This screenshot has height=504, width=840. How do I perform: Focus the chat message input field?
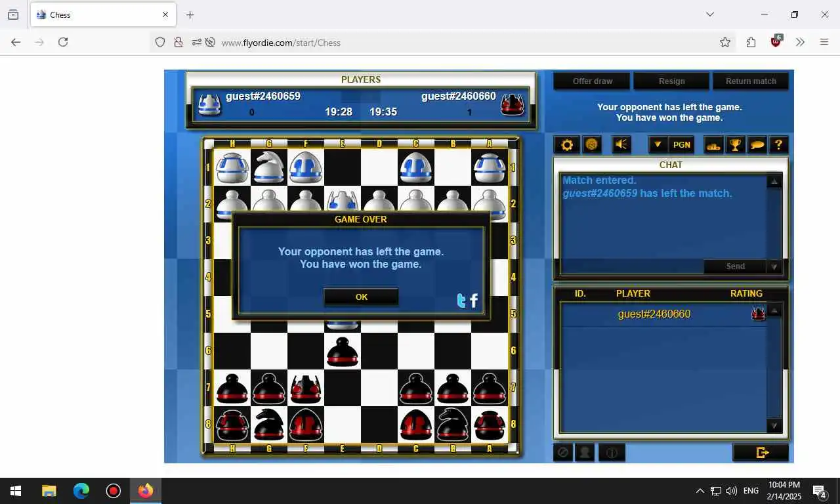tap(632, 266)
